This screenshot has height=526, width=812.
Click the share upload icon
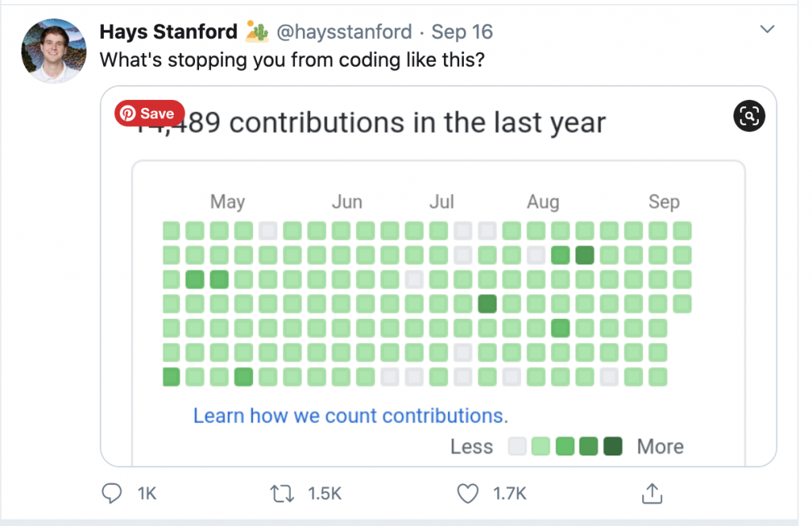click(651, 493)
